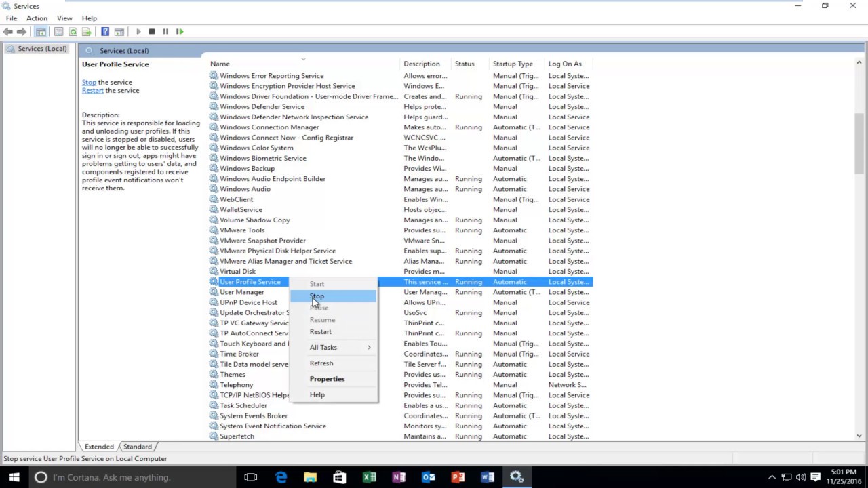The width and height of the screenshot is (868, 488).
Task: Click the vertical scrollbar thumb
Action: coord(859,143)
